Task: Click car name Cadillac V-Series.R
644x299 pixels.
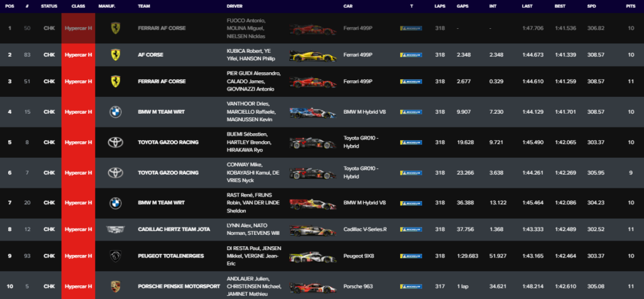Action: pos(365,229)
